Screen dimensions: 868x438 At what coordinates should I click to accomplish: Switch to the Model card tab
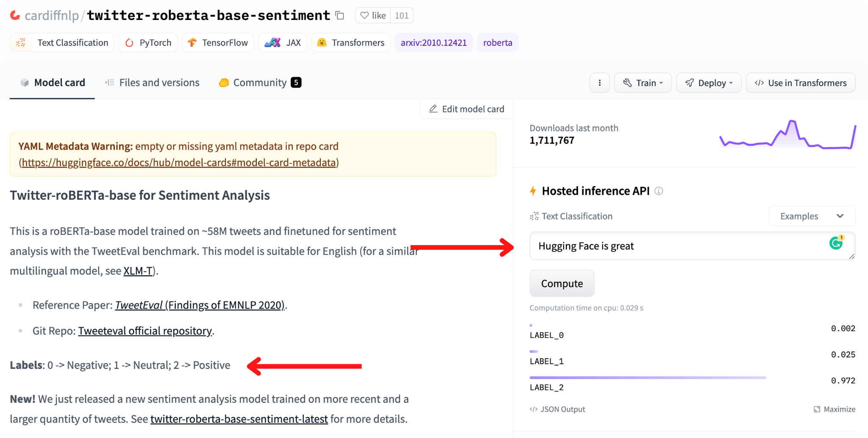coord(53,83)
